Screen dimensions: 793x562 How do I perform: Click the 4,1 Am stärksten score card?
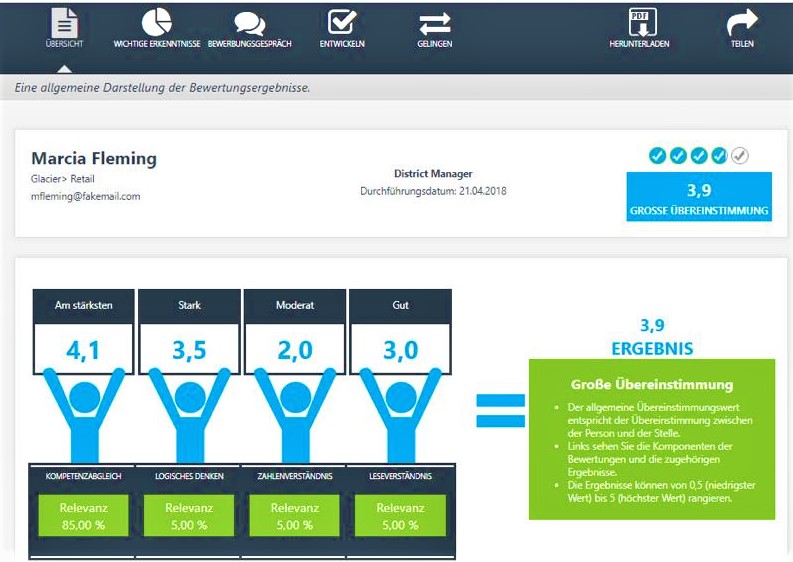click(84, 350)
